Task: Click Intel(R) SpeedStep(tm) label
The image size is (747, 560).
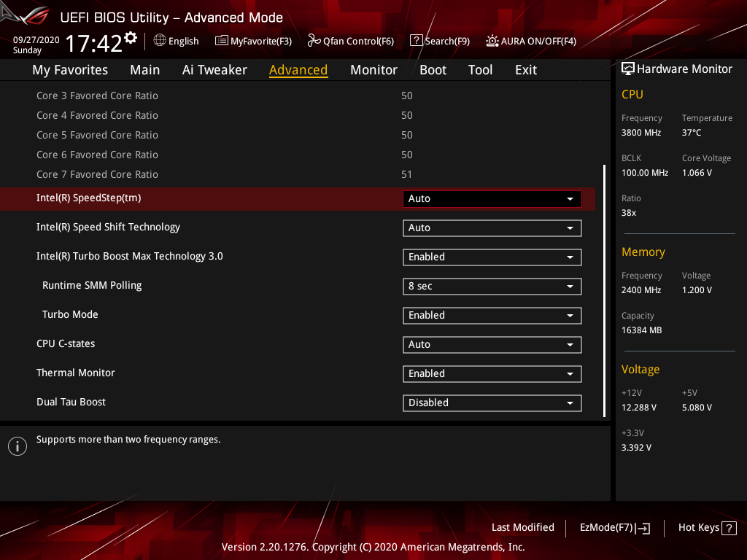Action: coord(88,198)
